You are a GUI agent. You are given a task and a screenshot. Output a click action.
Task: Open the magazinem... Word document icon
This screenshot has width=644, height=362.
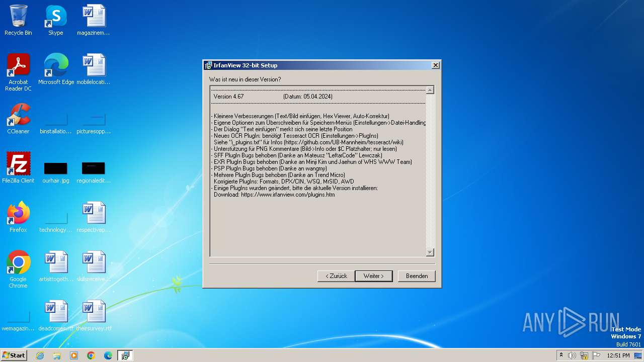tap(94, 20)
